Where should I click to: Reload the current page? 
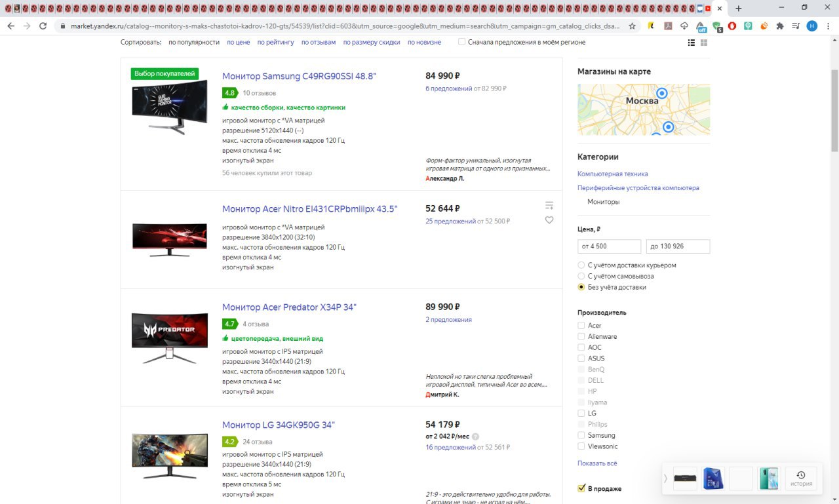point(43,26)
